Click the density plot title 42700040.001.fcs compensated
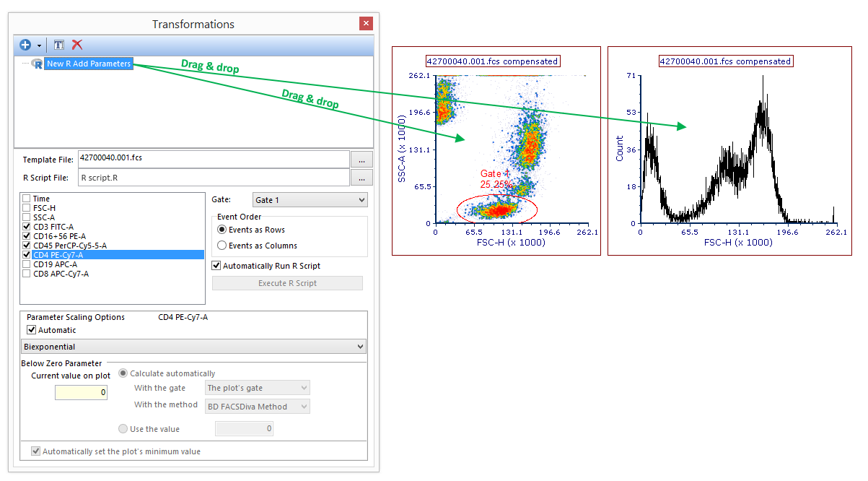Screen dimensions: 868x481 click(492, 61)
